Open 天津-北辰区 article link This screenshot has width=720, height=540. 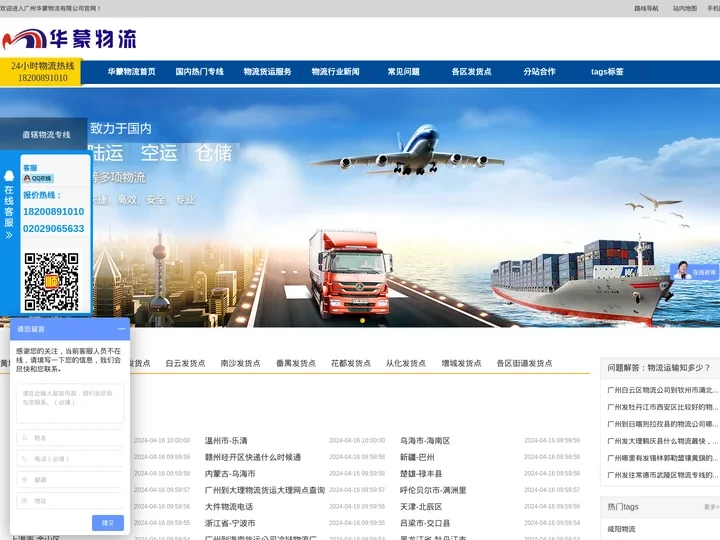coord(421,507)
